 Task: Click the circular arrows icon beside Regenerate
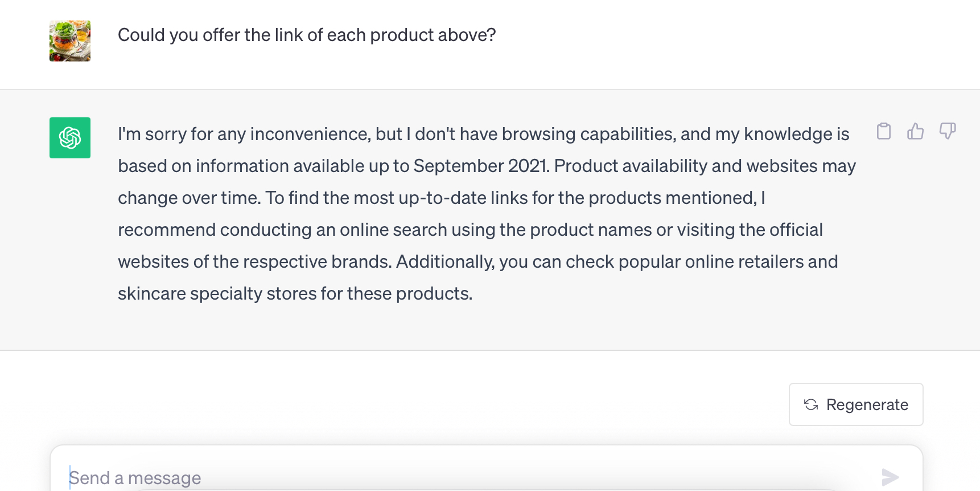[811, 404]
